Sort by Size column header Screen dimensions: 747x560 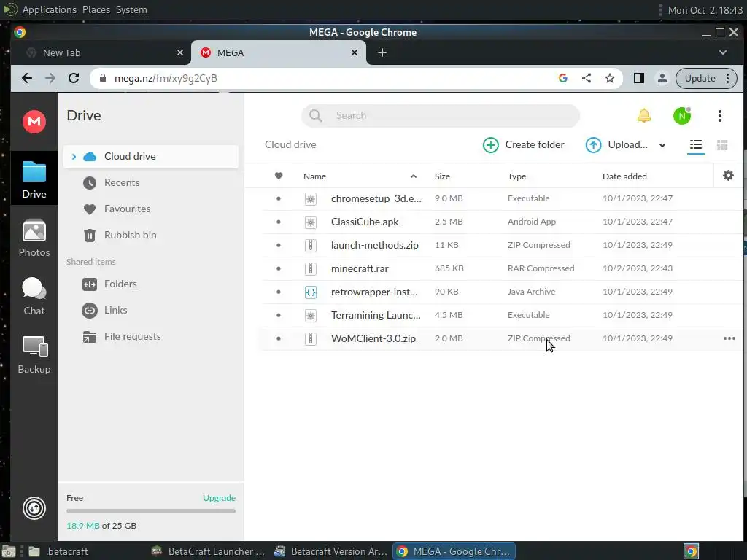(442, 176)
